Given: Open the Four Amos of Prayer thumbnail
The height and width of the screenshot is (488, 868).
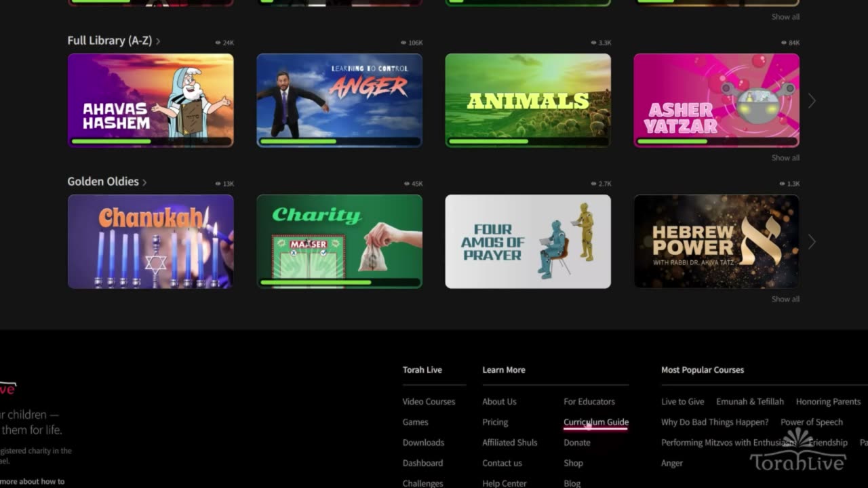Looking at the screenshot, I should click(528, 241).
